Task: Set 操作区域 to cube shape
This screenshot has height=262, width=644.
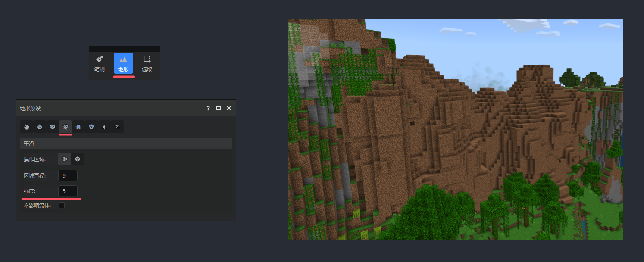Action: click(78, 159)
